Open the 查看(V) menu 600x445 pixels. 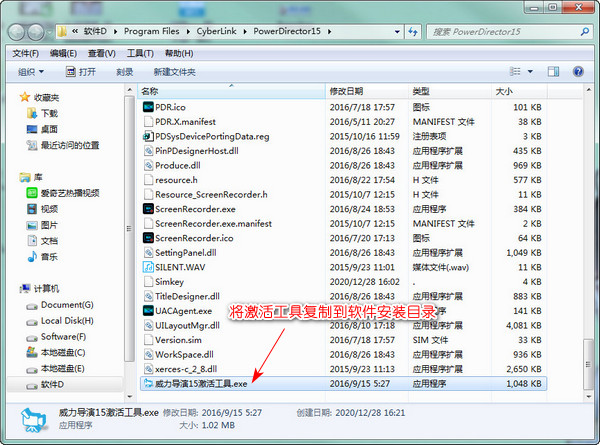[x=101, y=54]
